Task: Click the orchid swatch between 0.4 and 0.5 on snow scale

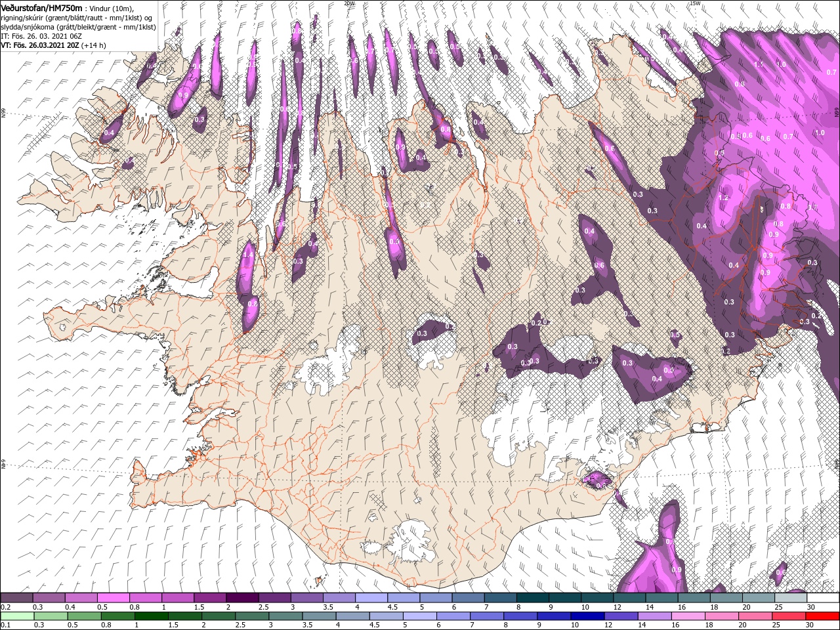Action: tap(81, 598)
